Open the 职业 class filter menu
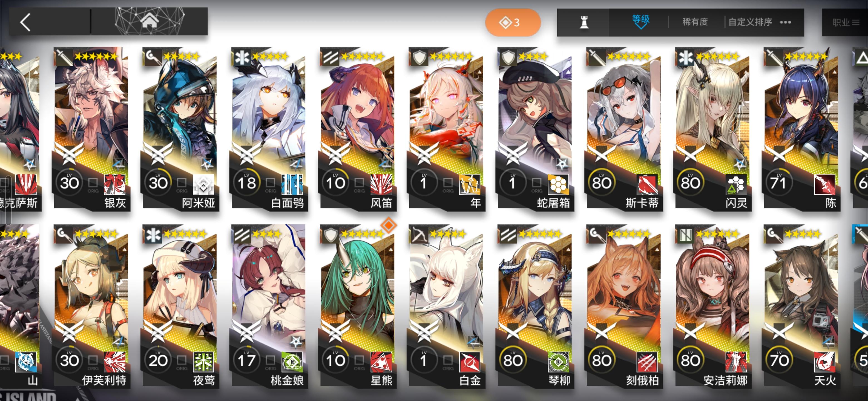The width and height of the screenshot is (868, 401). [845, 23]
